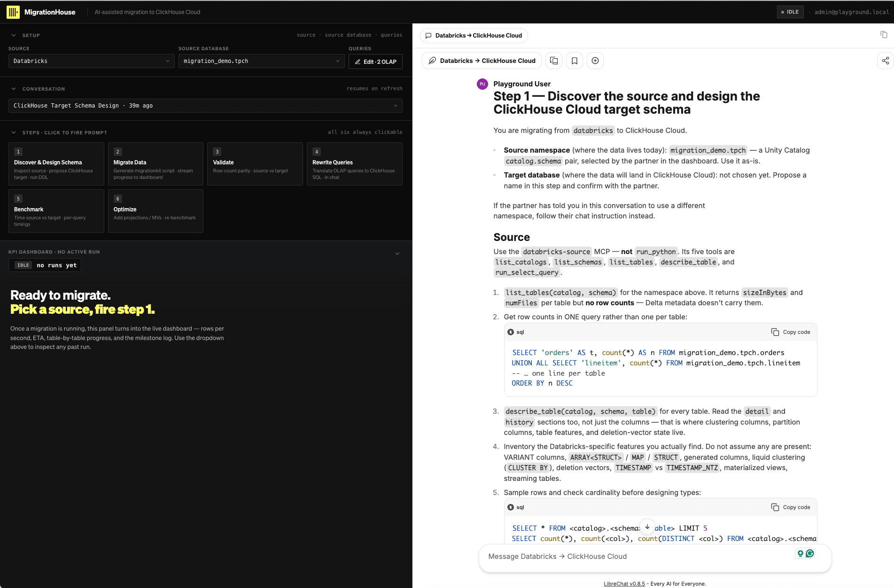Screen dimensions: 894x588
Task: Click the scroll-to-bottom arrow button
Action: [x=647, y=527]
